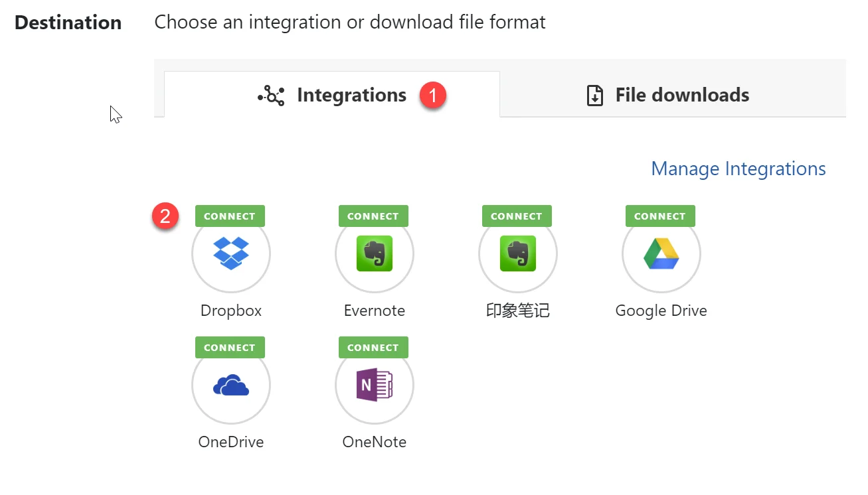Click the CONNECT badge for OneDrive
The height and width of the screenshot is (495, 868).
point(230,348)
